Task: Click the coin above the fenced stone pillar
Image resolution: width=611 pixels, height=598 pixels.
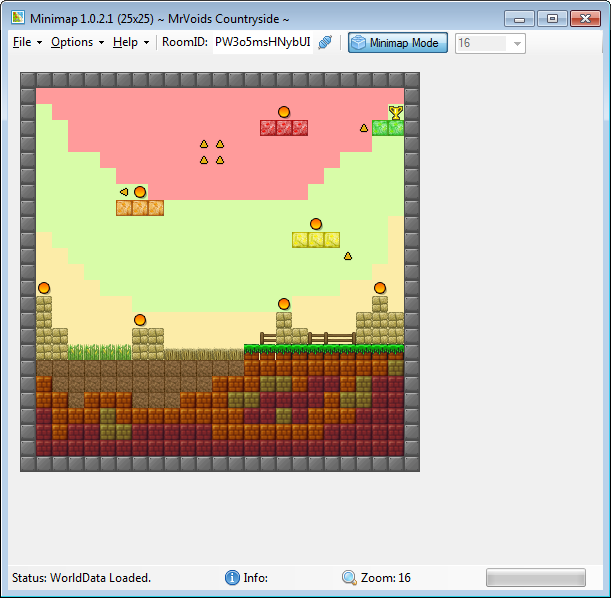Action: [x=284, y=304]
